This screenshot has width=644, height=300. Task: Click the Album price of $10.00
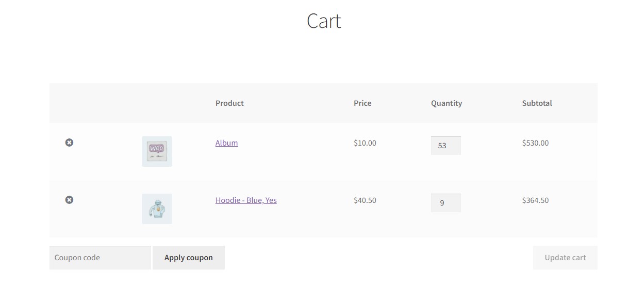[365, 143]
